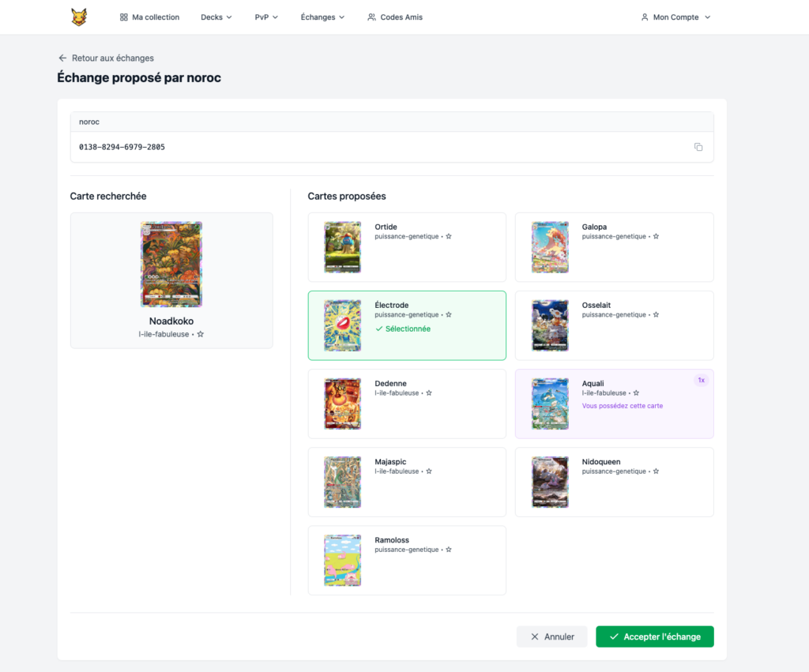Click the Majaspic card thumbnail
This screenshot has width=809, height=672.
(343, 482)
